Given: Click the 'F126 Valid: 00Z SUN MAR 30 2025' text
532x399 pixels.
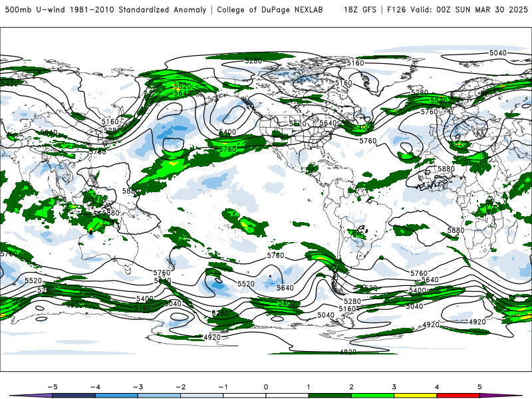Looking at the screenshot, I should coord(458,10).
